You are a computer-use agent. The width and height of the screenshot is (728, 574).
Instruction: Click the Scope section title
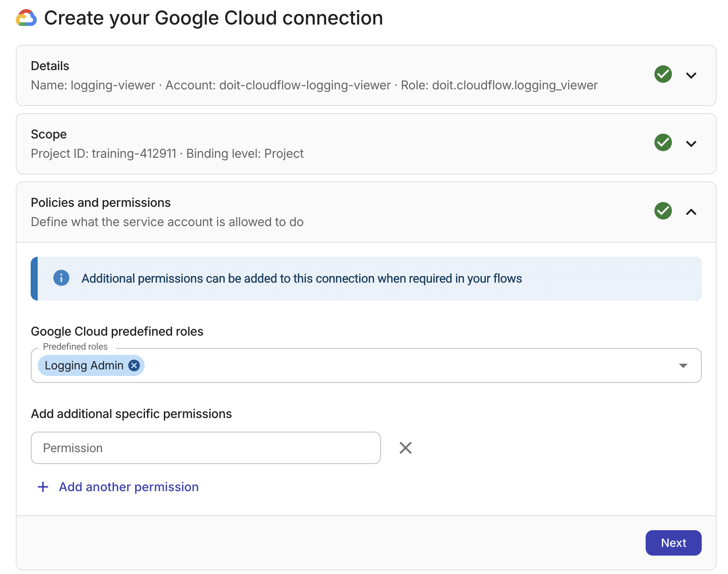[49, 134]
